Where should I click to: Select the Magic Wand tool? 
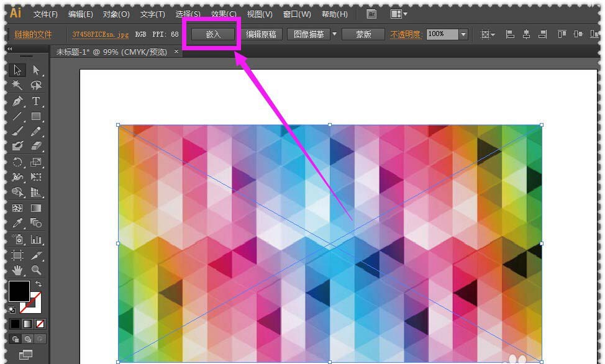click(17, 85)
